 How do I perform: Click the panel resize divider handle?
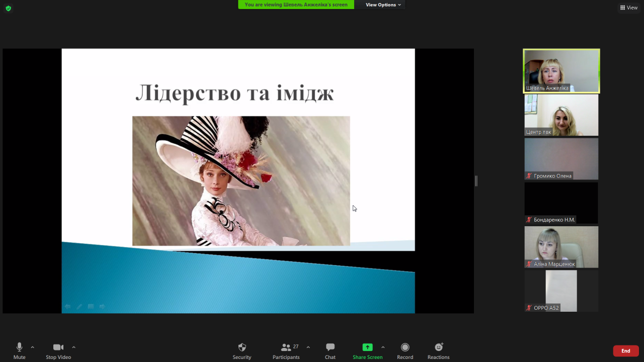[476, 181]
